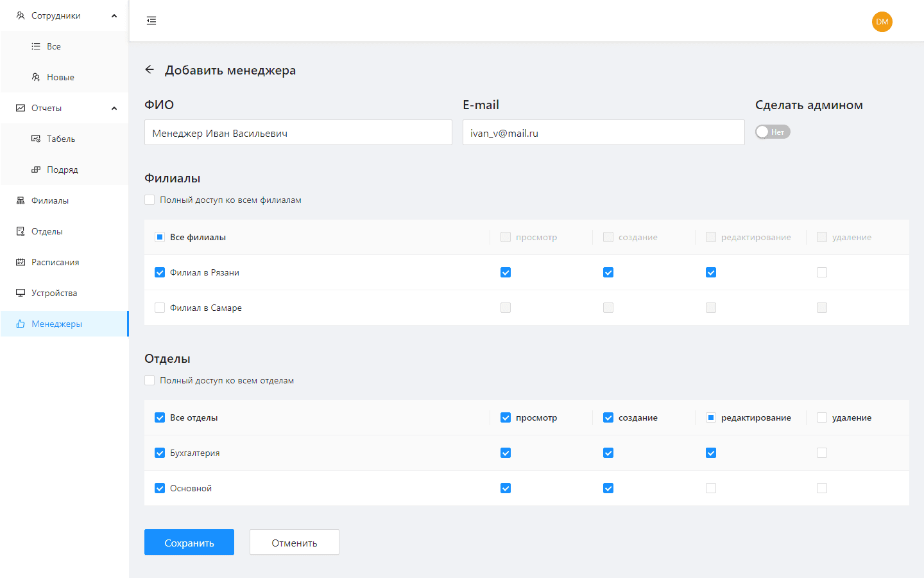Viewport: 924px width, 578px height.
Task: Click the new user icon beside Новые
Action: point(36,77)
